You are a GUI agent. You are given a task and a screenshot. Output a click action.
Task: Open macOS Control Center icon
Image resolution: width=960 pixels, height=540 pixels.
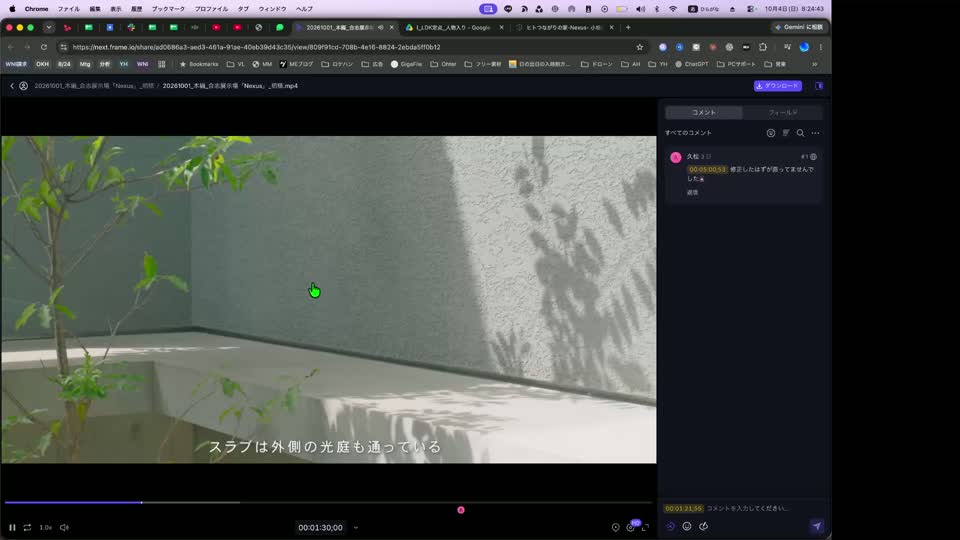[x=751, y=9]
